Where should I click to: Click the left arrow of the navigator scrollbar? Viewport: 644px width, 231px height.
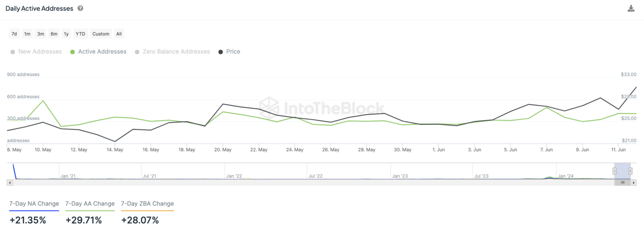pyautogui.click(x=9, y=182)
